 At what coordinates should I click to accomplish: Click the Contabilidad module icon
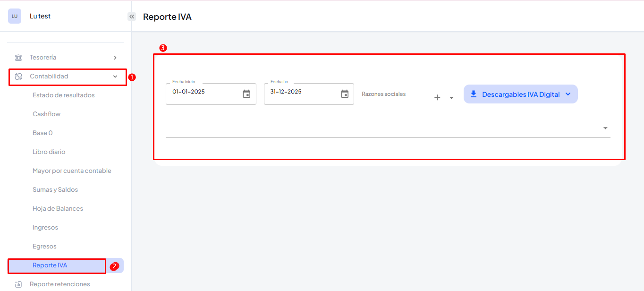click(18, 77)
